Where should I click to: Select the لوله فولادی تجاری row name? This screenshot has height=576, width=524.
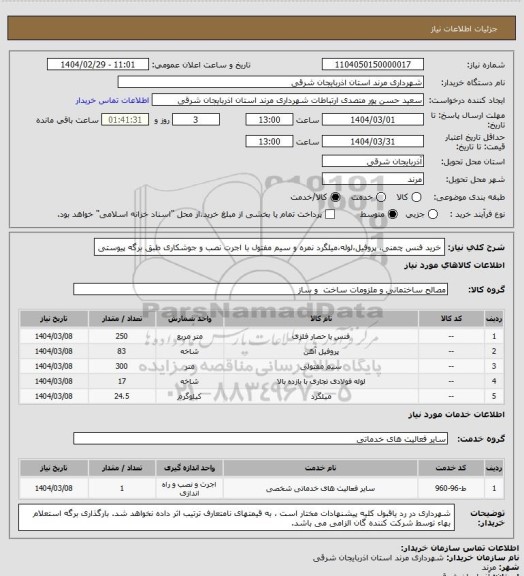tap(321, 382)
